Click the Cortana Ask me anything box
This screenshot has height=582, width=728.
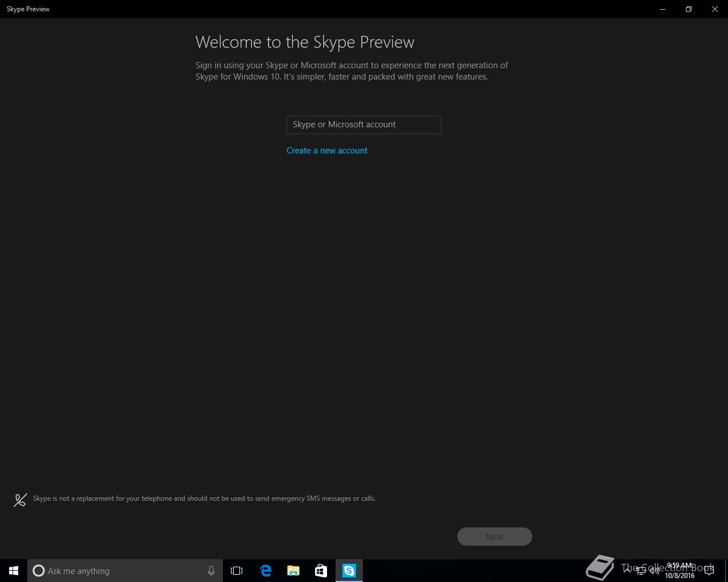tap(125, 571)
